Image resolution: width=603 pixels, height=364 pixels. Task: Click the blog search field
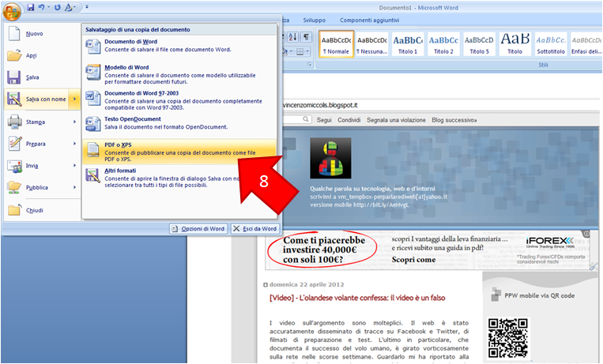[x=296, y=119]
